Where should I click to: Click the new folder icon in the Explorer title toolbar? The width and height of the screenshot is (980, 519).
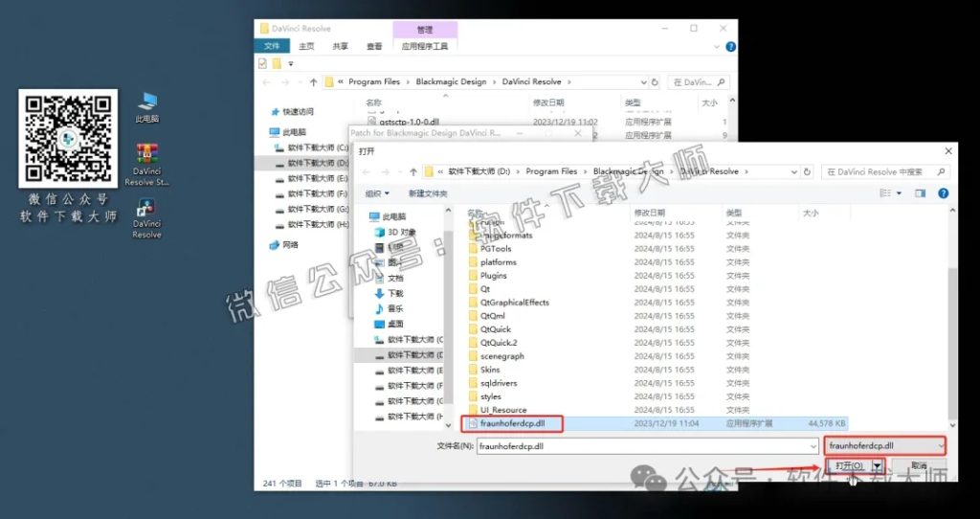click(277, 63)
